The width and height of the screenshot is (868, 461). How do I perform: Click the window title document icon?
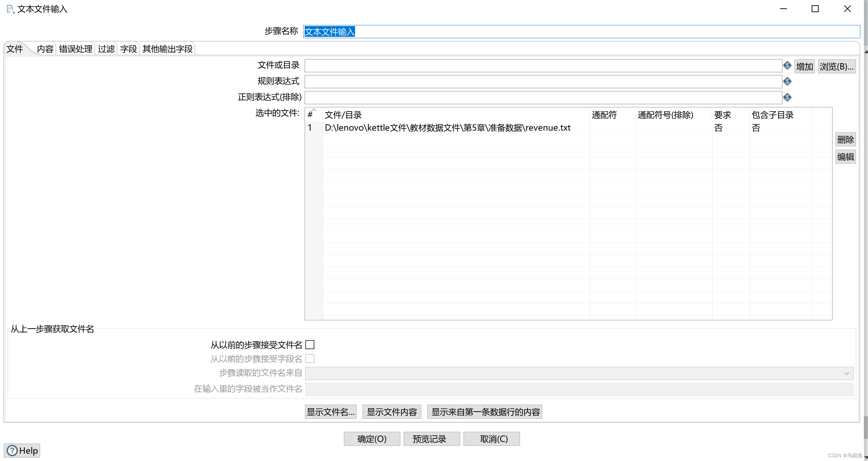[x=10, y=9]
